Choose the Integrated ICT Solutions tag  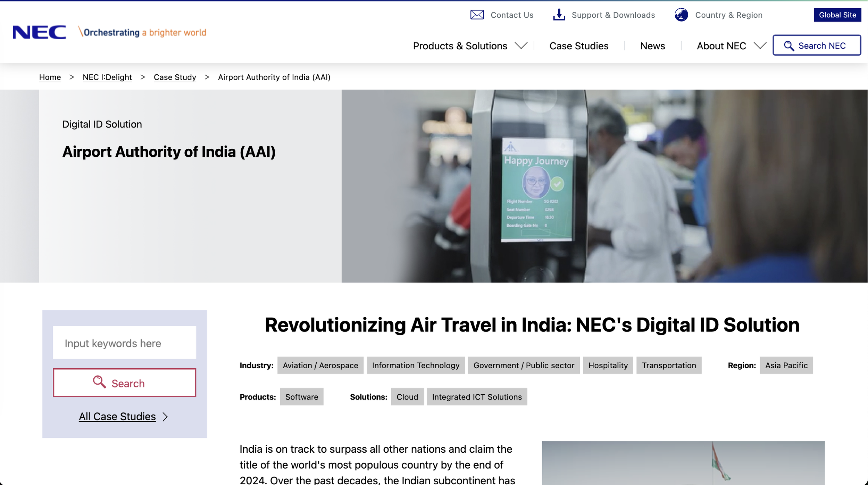click(x=477, y=397)
